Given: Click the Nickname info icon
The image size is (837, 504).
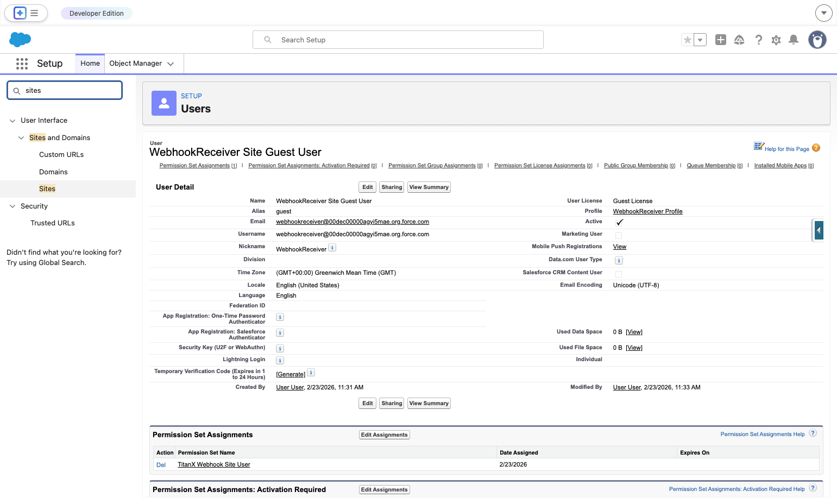Looking at the screenshot, I should (x=332, y=248).
